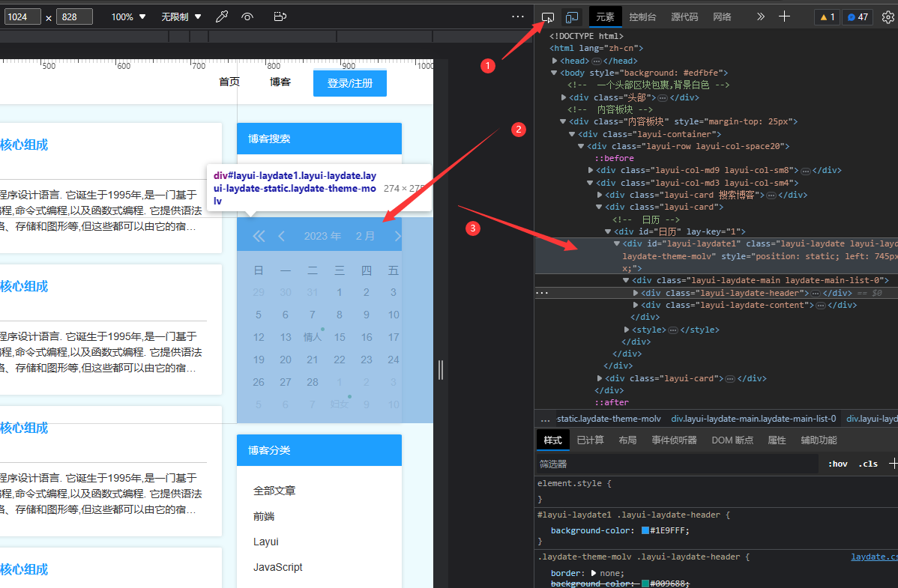Screen dimensions: 898x588
Task: Open the laydate.css source link
Action: [x=875, y=557]
